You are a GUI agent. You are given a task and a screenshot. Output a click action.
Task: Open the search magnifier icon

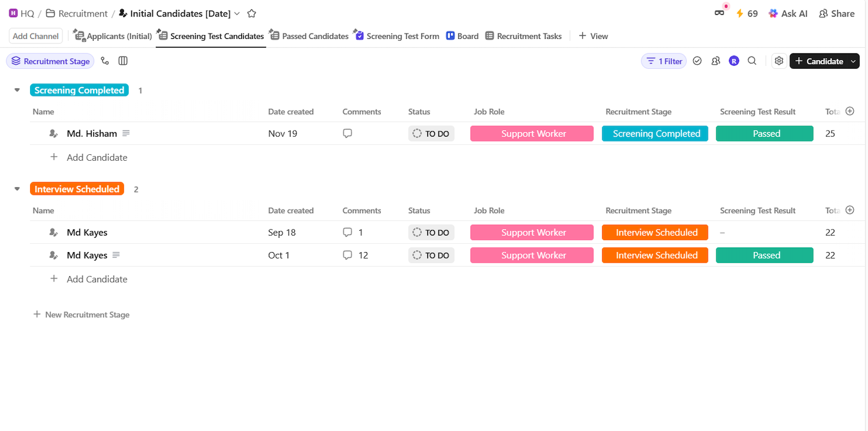(752, 61)
